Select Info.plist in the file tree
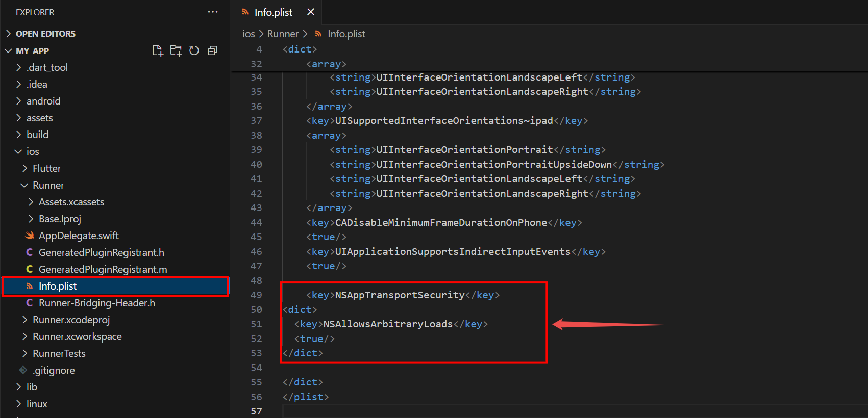The image size is (868, 418). [x=115, y=286]
